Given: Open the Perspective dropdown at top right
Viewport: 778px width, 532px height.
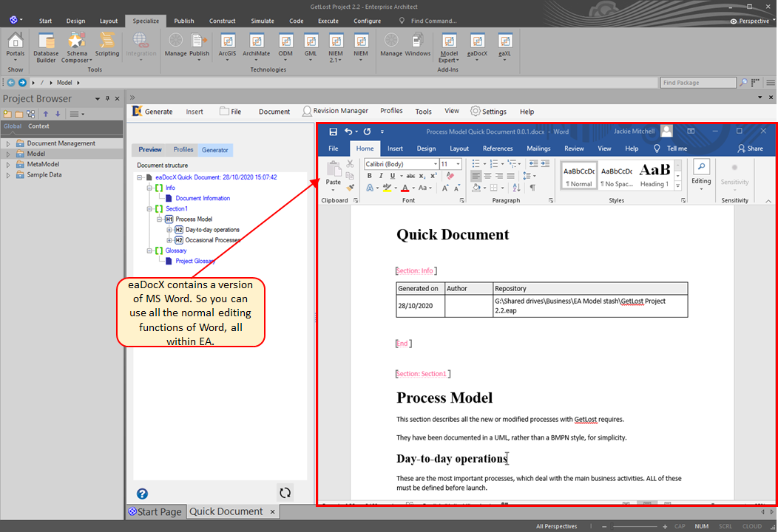Looking at the screenshot, I should coord(752,21).
